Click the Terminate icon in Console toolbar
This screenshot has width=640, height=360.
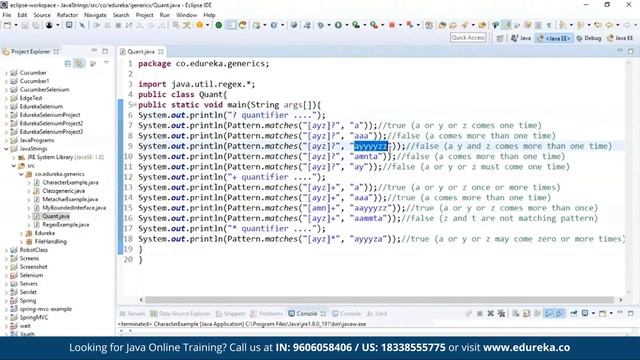[480, 313]
